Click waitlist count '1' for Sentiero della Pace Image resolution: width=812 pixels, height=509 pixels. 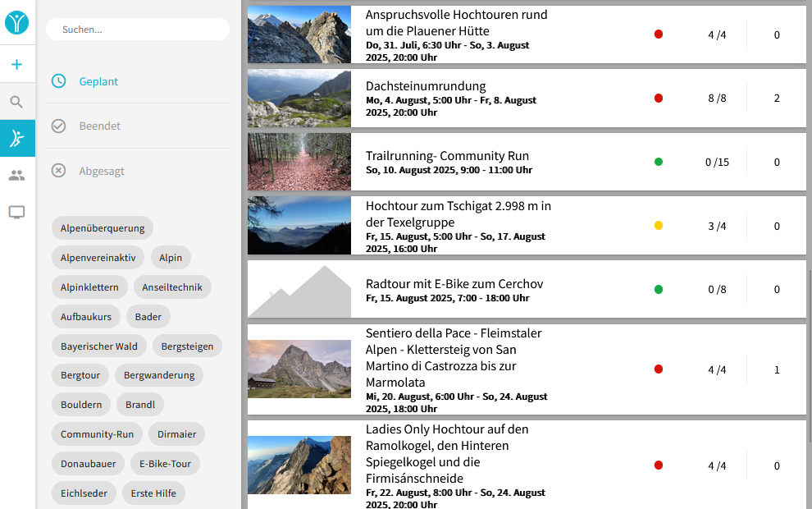(x=777, y=369)
